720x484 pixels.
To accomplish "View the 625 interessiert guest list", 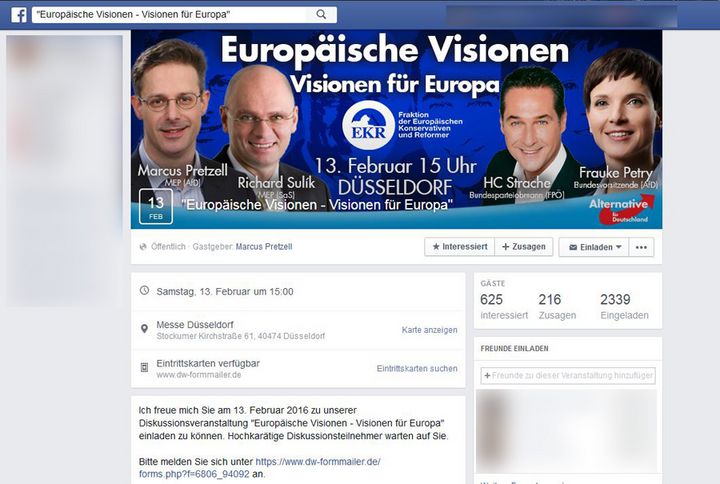I will [504, 306].
